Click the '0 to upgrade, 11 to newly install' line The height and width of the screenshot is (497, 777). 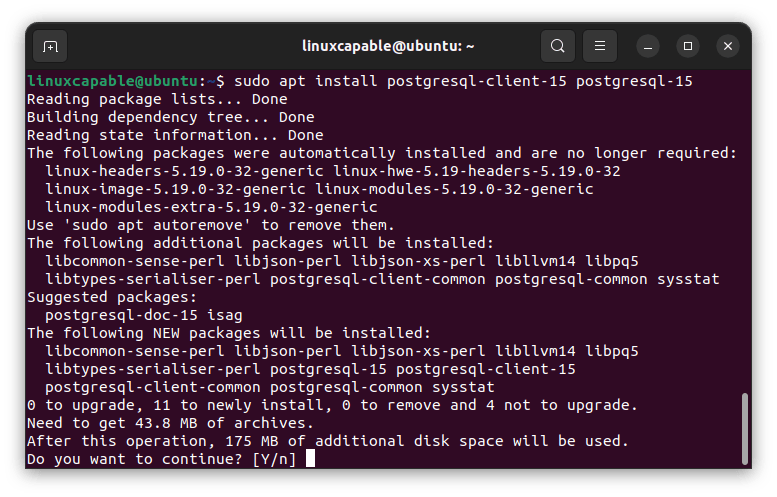332,405
